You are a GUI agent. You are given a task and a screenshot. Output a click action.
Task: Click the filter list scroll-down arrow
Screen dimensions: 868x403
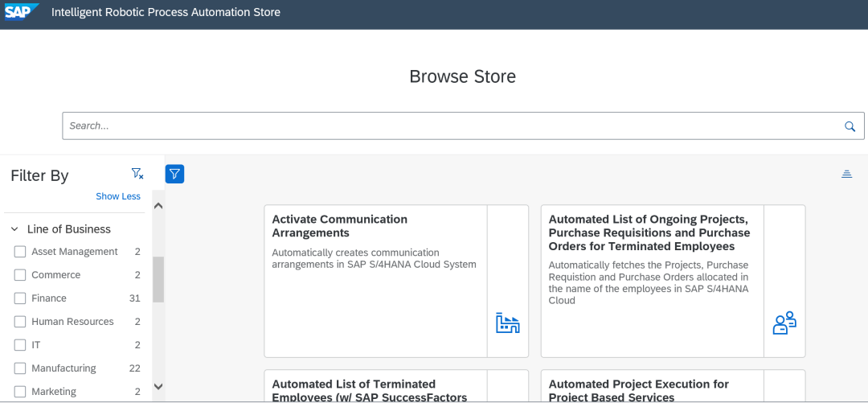(158, 386)
